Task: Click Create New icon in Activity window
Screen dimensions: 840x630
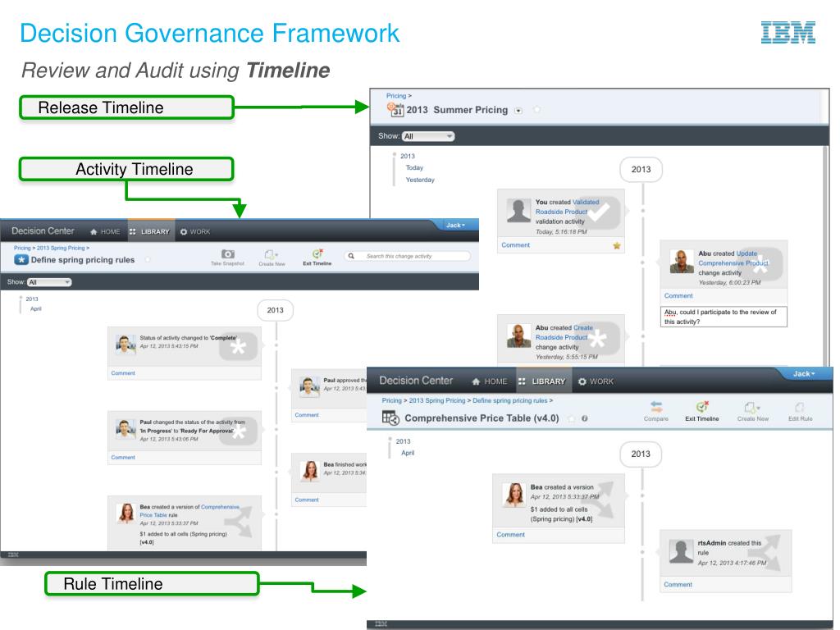Action: (271, 254)
